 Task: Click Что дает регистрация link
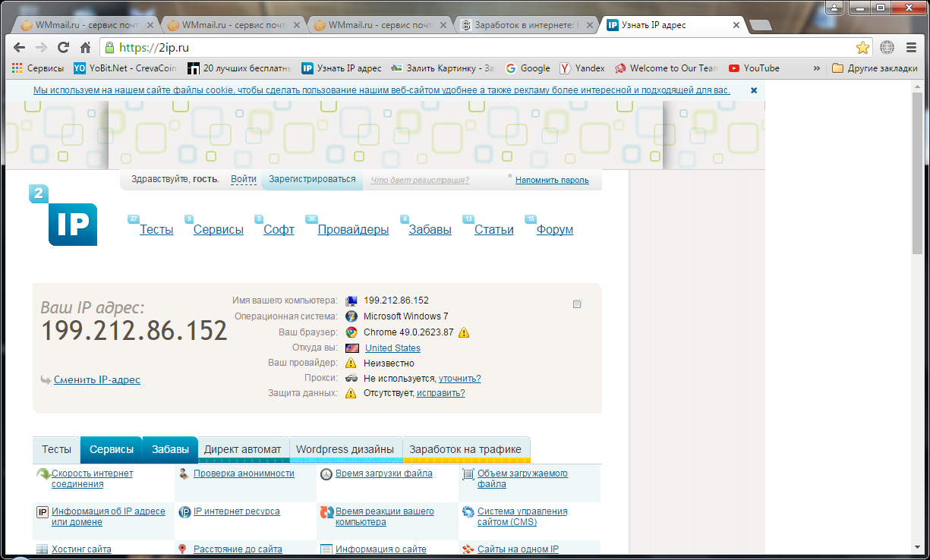(420, 181)
